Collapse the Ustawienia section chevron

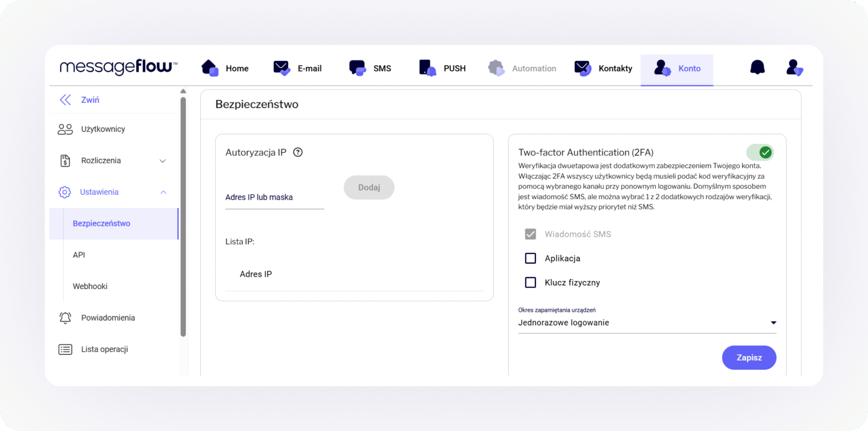point(163,192)
